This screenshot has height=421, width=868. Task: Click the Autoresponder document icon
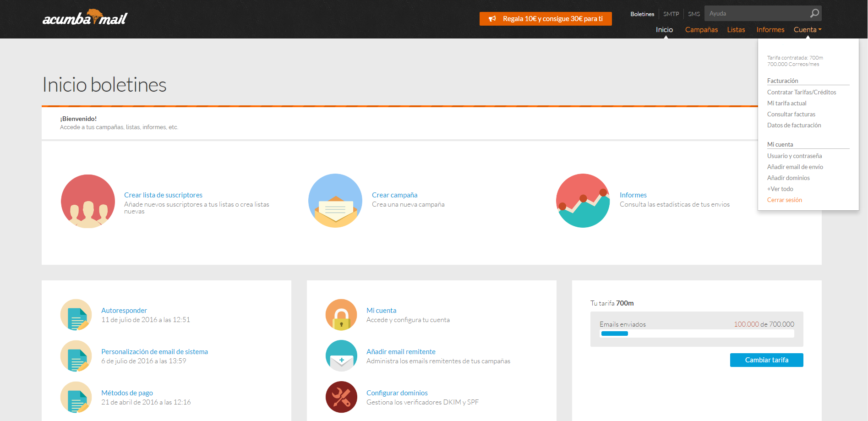coord(76,315)
